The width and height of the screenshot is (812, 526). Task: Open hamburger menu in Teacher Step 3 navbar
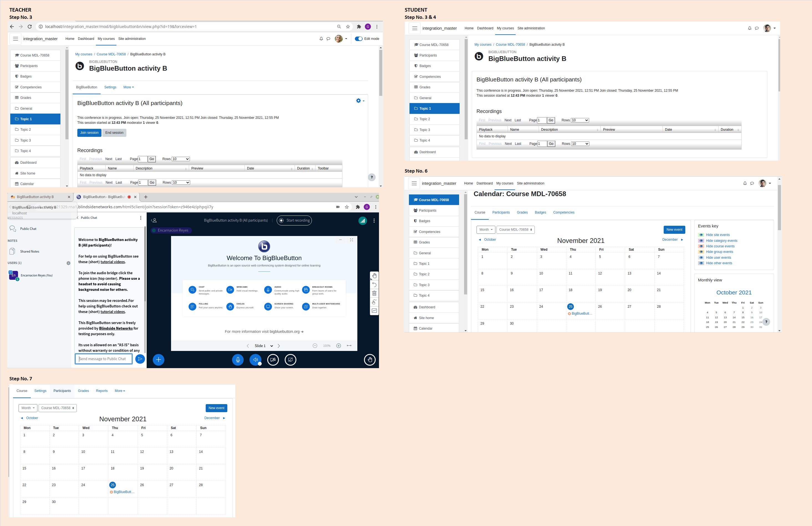(15, 39)
